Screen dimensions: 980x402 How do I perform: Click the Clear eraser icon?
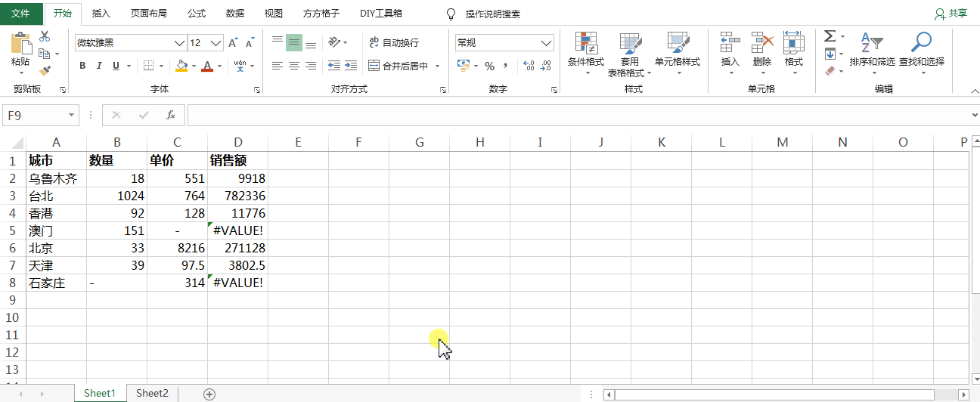click(x=830, y=71)
